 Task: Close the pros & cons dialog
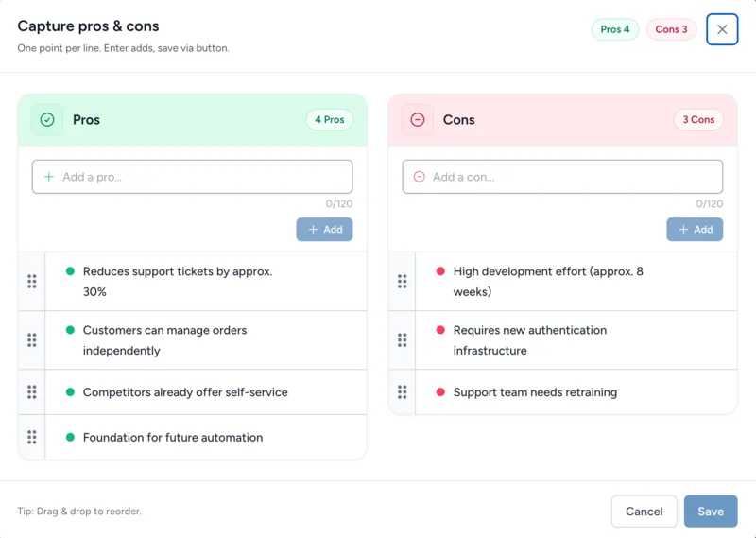(722, 29)
